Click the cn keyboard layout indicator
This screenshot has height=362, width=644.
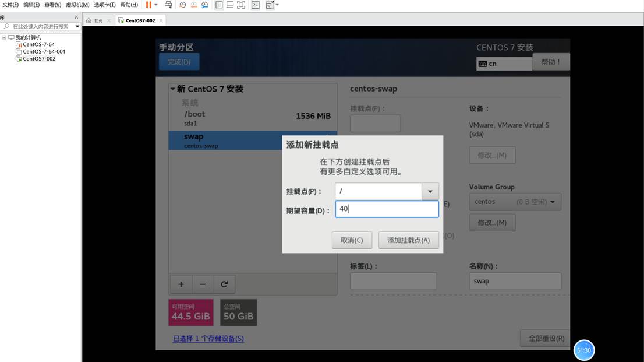click(504, 64)
